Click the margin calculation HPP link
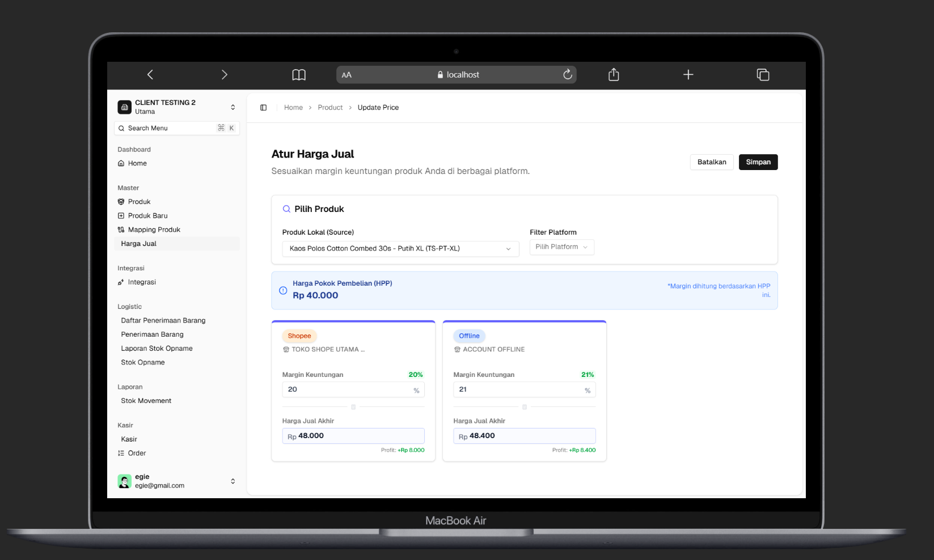 tap(719, 290)
